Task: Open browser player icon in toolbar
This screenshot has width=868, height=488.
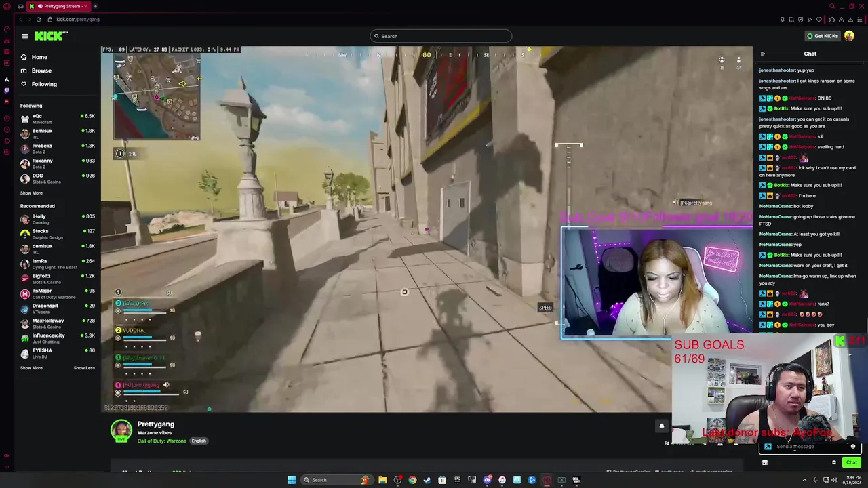Action: (x=810, y=20)
